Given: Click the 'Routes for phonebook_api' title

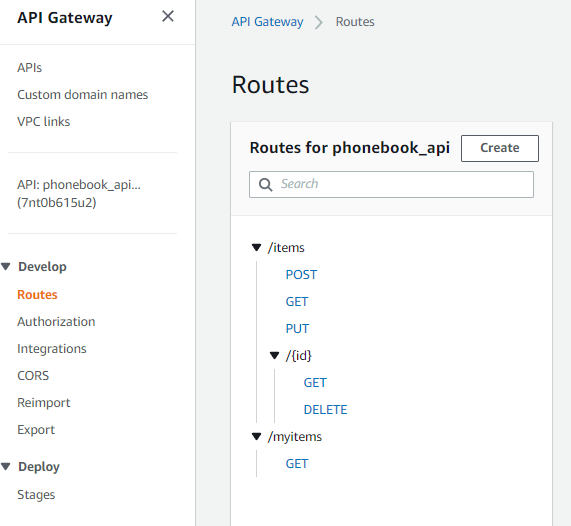Looking at the screenshot, I should [350, 148].
